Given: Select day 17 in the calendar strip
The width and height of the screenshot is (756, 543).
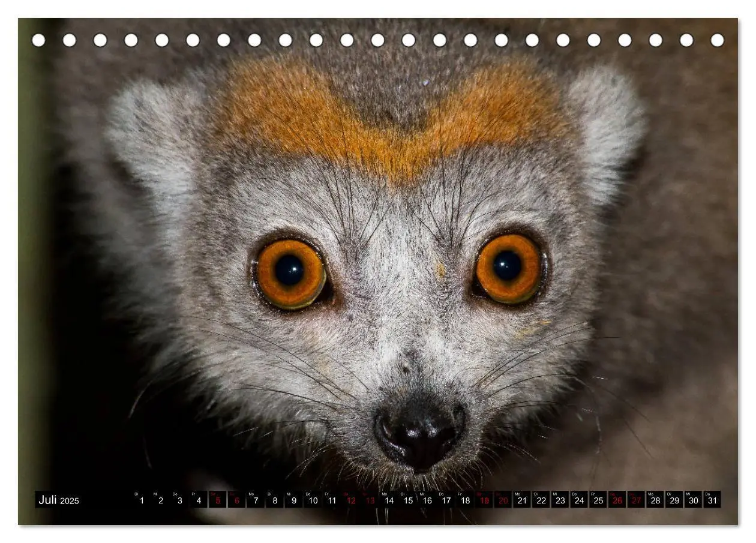Looking at the screenshot, I should (446, 500).
